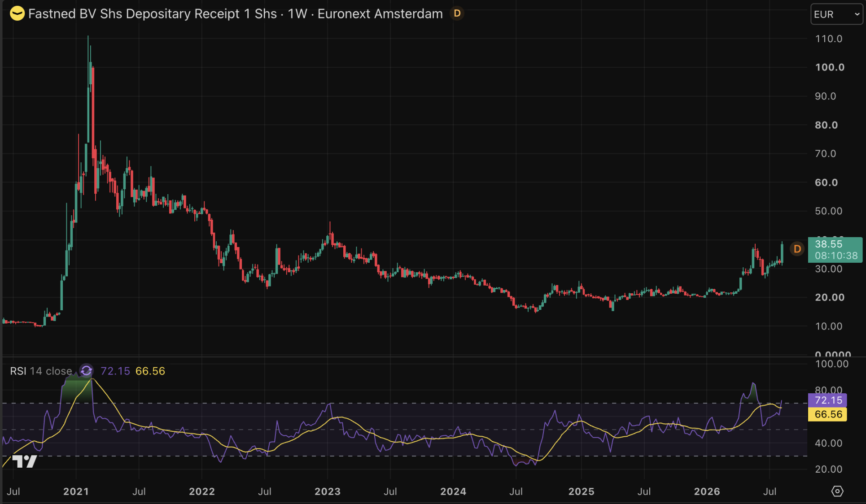This screenshot has height=504, width=866.
Task: Click the 70.0 label on the price scale
Action: pos(826,154)
